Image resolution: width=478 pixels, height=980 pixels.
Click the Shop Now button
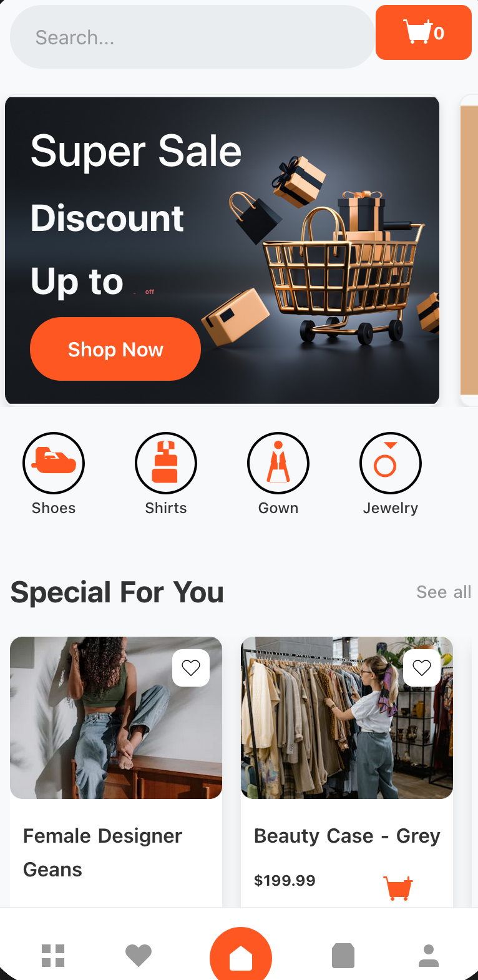pos(115,349)
